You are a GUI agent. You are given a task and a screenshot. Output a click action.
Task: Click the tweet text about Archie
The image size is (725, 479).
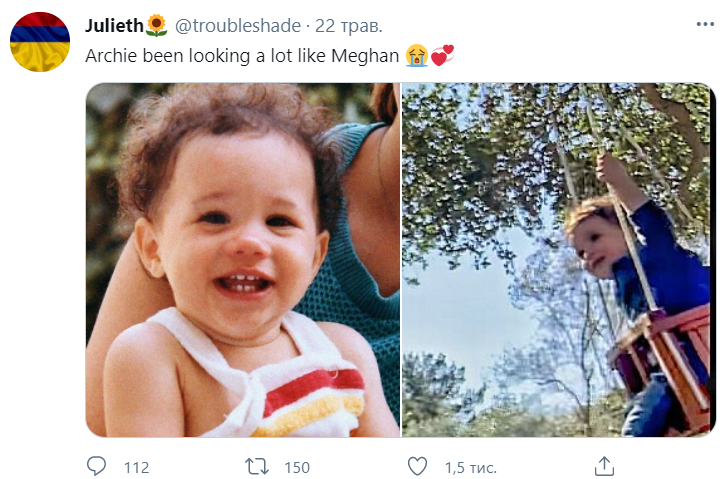pyautogui.click(x=242, y=56)
